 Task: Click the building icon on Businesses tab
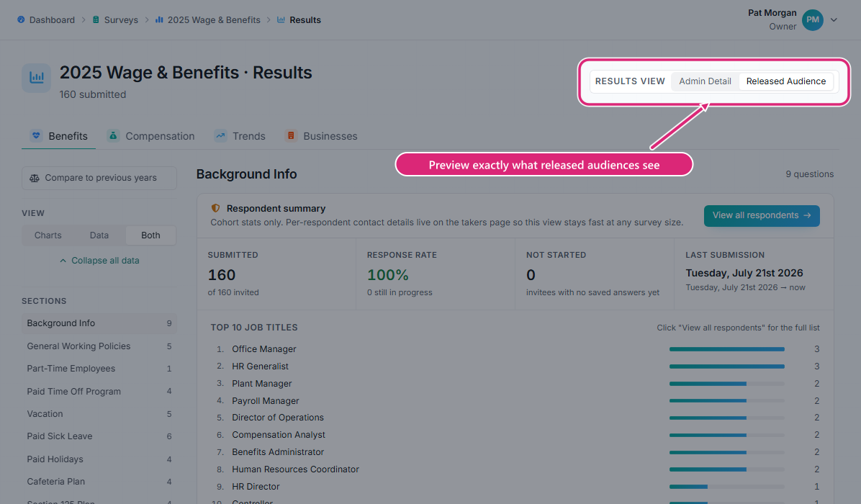291,135
